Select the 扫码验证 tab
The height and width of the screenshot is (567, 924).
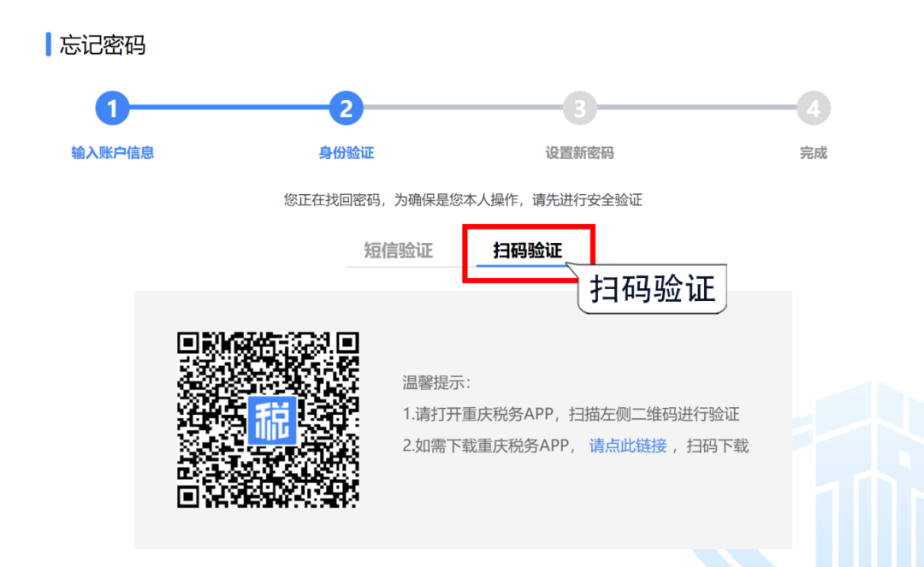point(528,251)
